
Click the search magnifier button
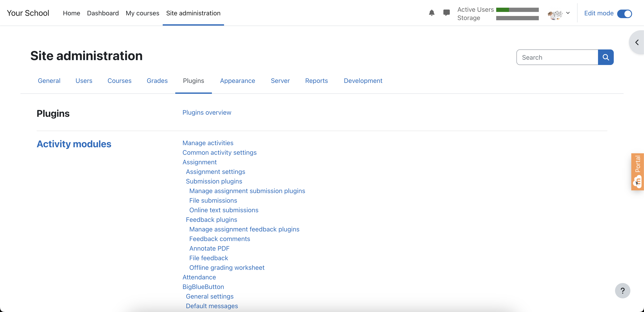605,57
